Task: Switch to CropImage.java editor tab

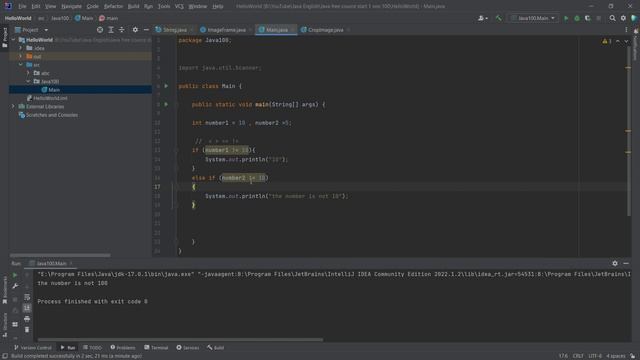Action: tap(325, 30)
